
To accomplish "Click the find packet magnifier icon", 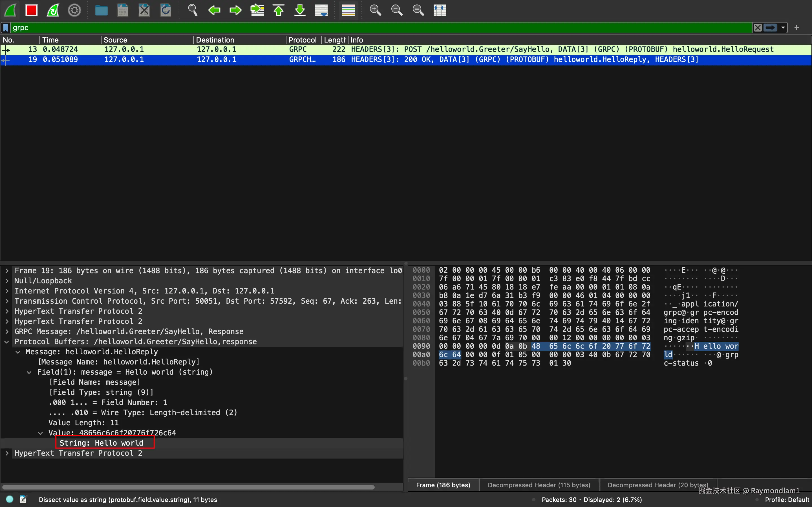I will tap(193, 10).
